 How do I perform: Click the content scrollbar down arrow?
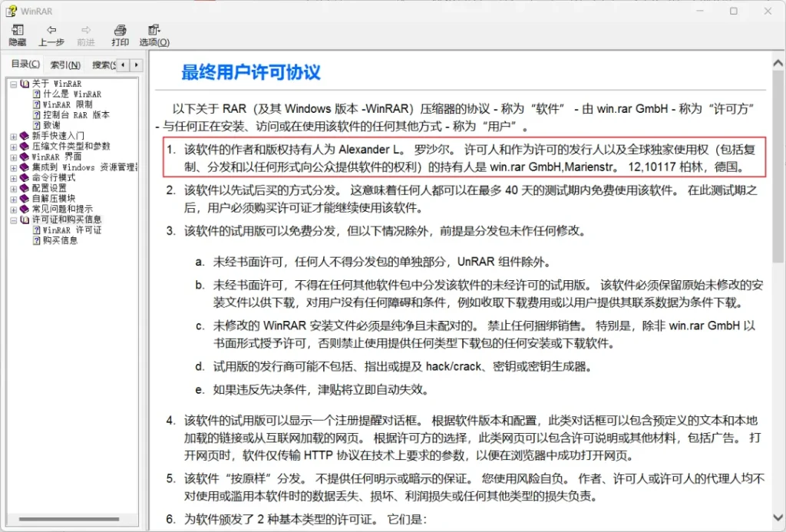point(778,517)
